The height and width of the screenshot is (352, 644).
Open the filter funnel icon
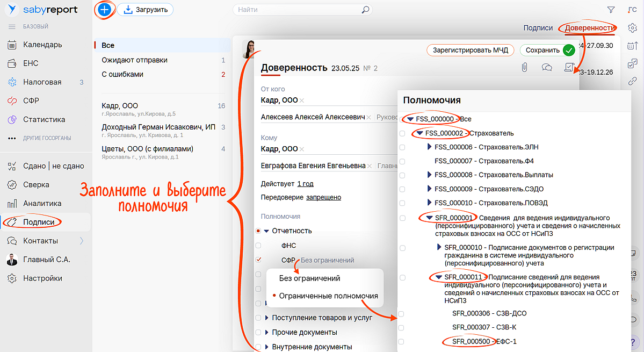coord(610,10)
